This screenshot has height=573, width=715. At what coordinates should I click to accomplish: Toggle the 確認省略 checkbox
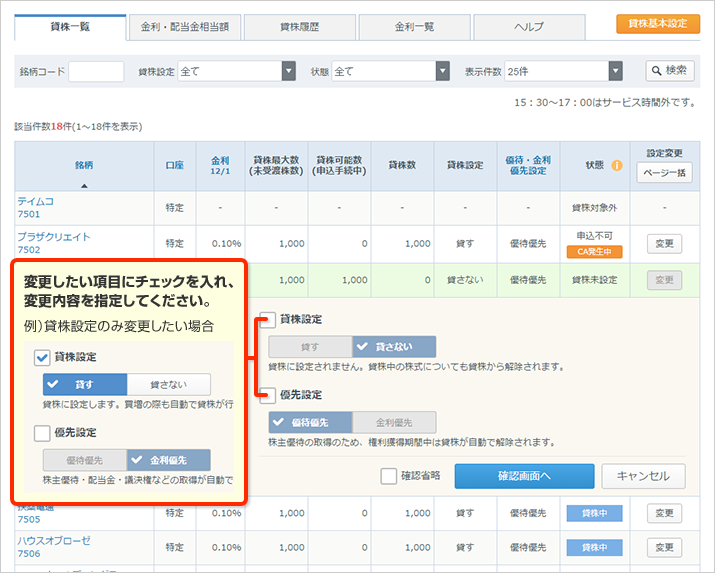[389, 476]
